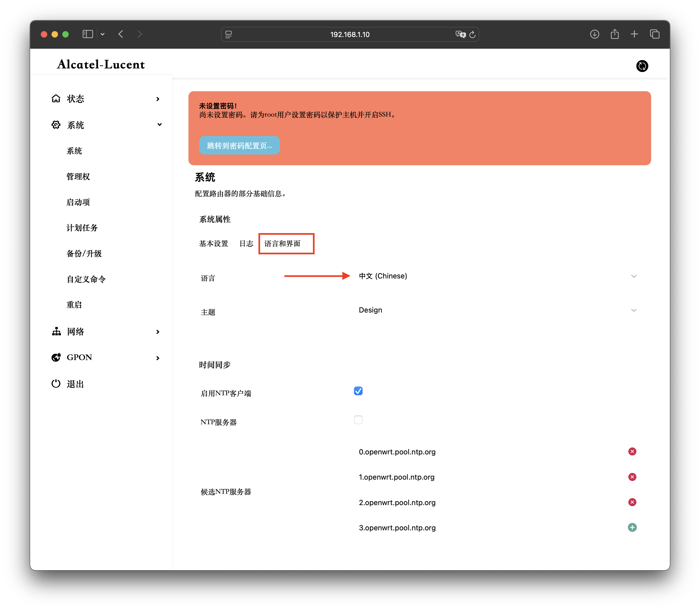The image size is (700, 610).
Task: Open 备份/升级 in the sidebar
Action: pyautogui.click(x=84, y=253)
